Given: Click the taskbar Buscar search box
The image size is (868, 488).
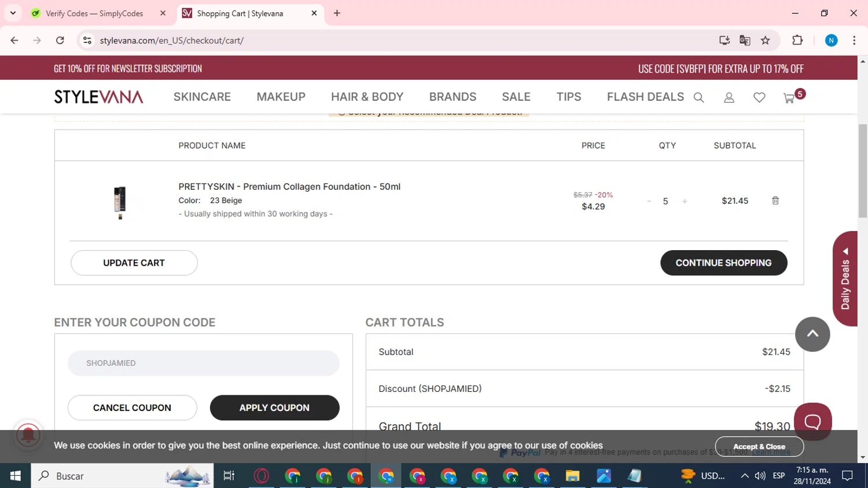Looking at the screenshot, I should click(122, 476).
